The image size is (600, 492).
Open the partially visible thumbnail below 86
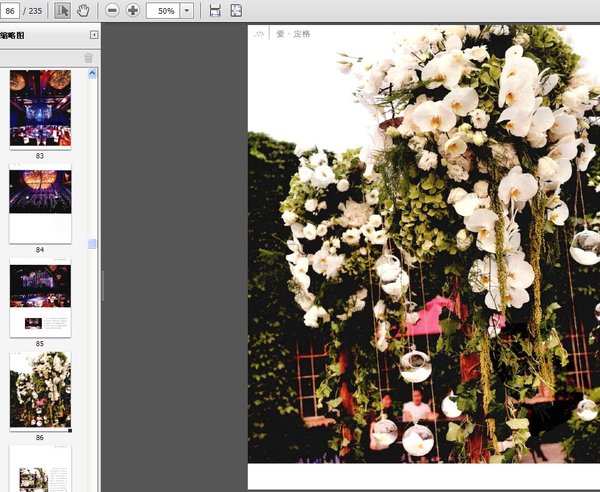tap(40, 469)
